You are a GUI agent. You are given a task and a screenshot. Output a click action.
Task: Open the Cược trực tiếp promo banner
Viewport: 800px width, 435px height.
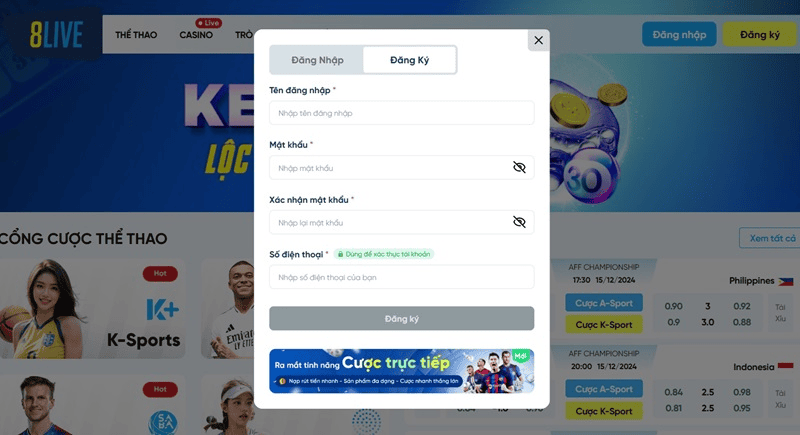click(402, 371)
